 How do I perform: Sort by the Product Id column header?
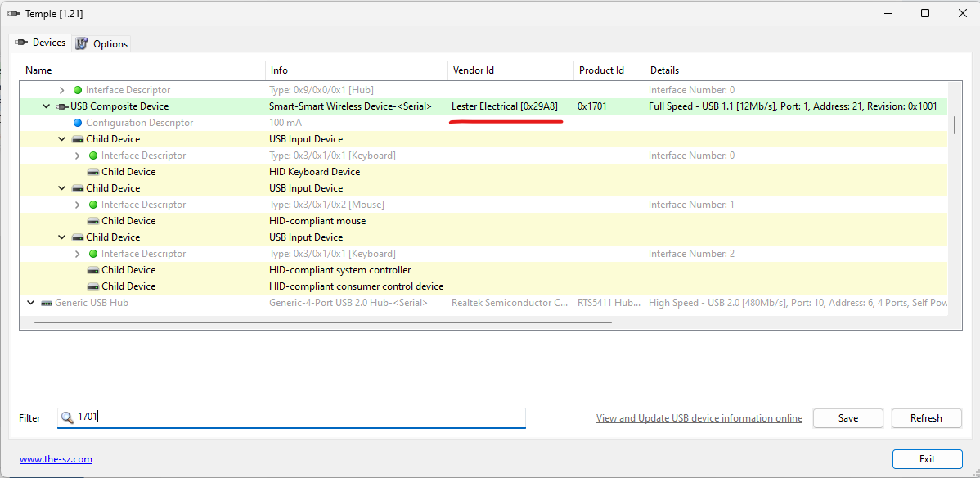(x=609, y=70)
